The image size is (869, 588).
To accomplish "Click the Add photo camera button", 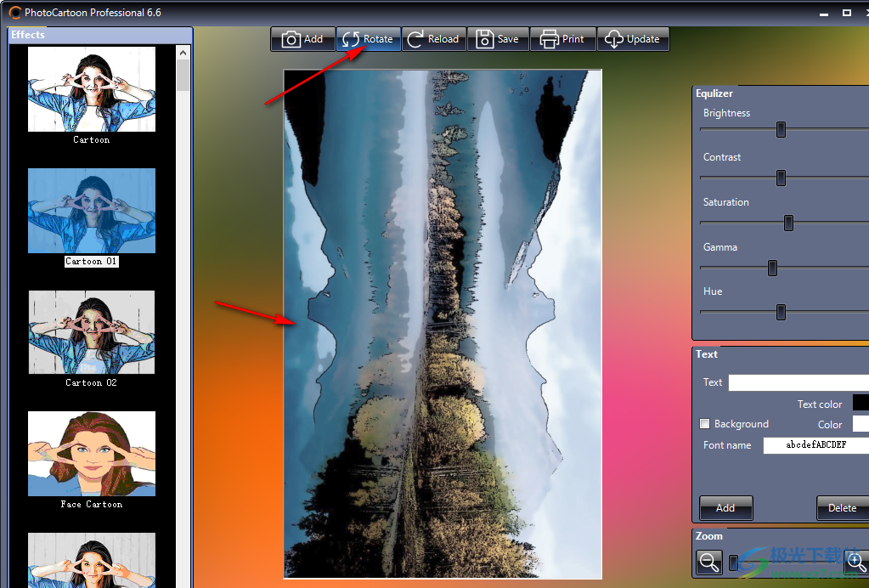I will click(302, 39).
